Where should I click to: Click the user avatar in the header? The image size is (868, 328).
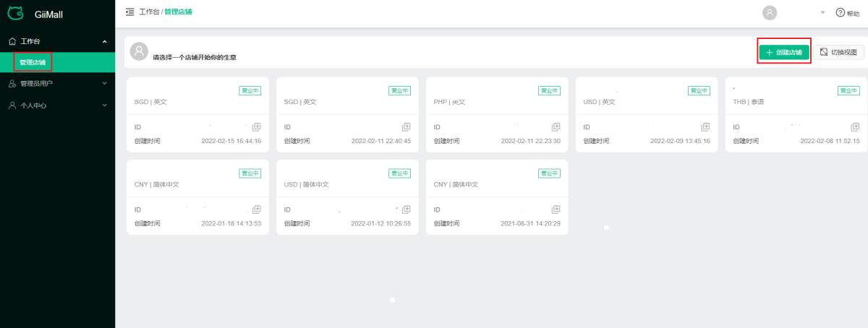tap(770, 12)
